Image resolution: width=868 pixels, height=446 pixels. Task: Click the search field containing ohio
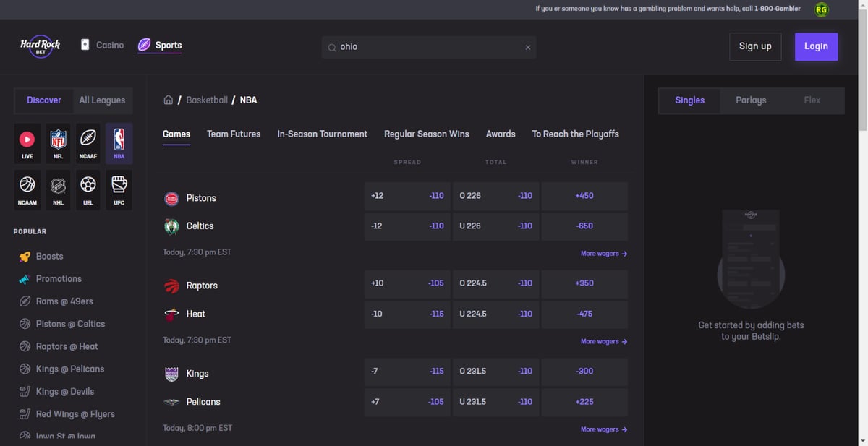[429, 47]
